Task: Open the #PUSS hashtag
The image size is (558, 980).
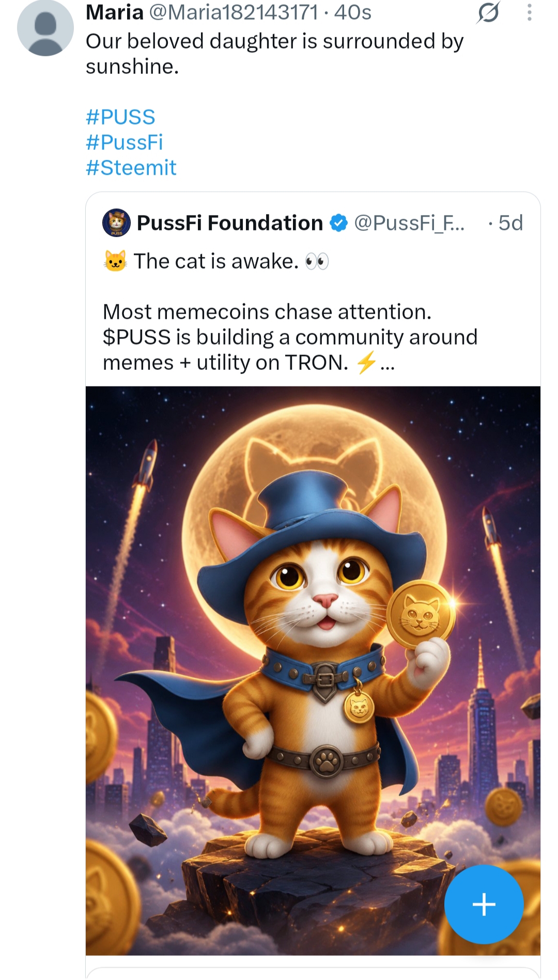Action: pyautogui.click(x=120, y=117)
